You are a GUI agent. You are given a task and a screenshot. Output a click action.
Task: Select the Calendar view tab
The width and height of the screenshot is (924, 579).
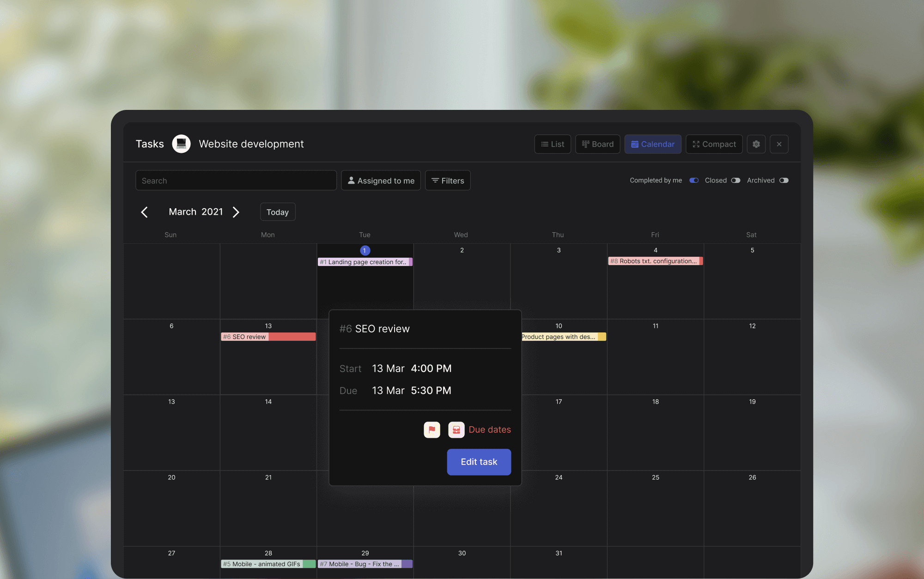[652, 144]
